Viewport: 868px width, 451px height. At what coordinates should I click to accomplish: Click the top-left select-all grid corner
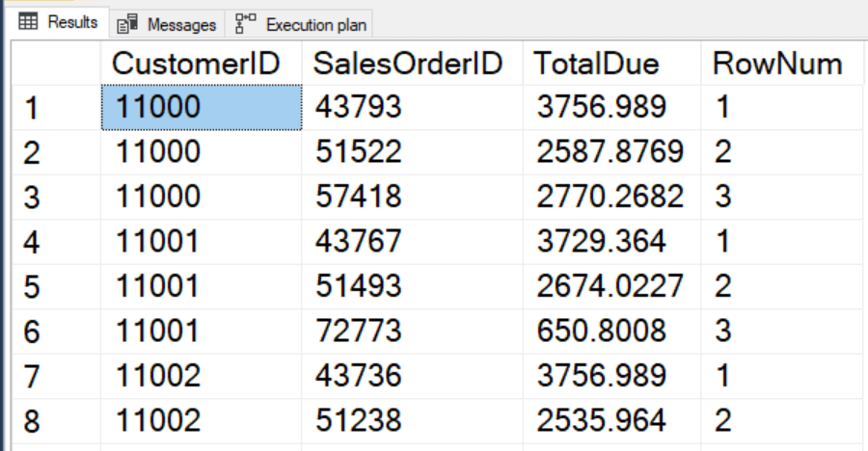point(57,63)
